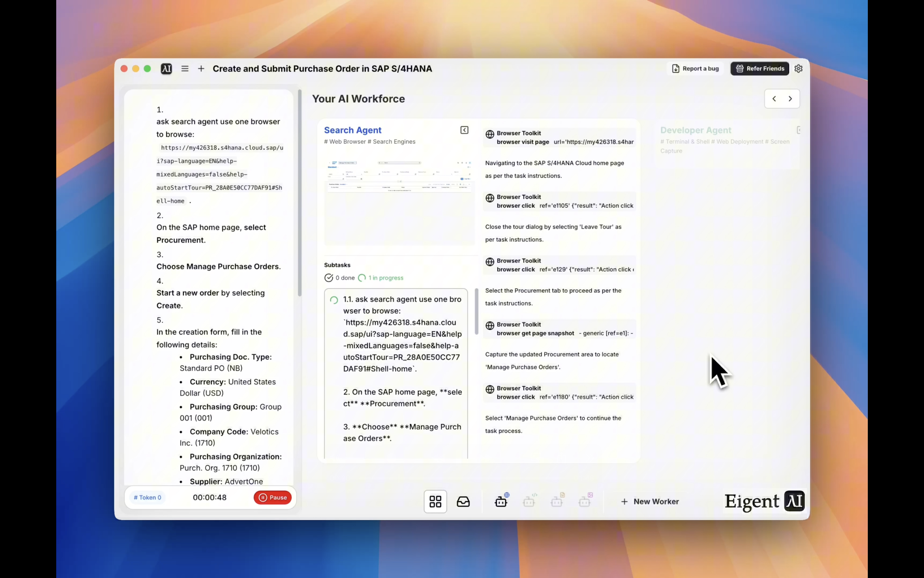
Task: Click "Select 'Manage Purchase Orders'" explanation text
Action: pyautogui.click(x=553, y=424)
